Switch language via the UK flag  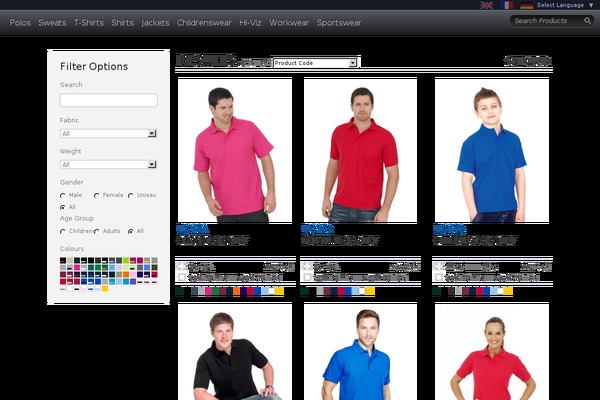(486, 5)
